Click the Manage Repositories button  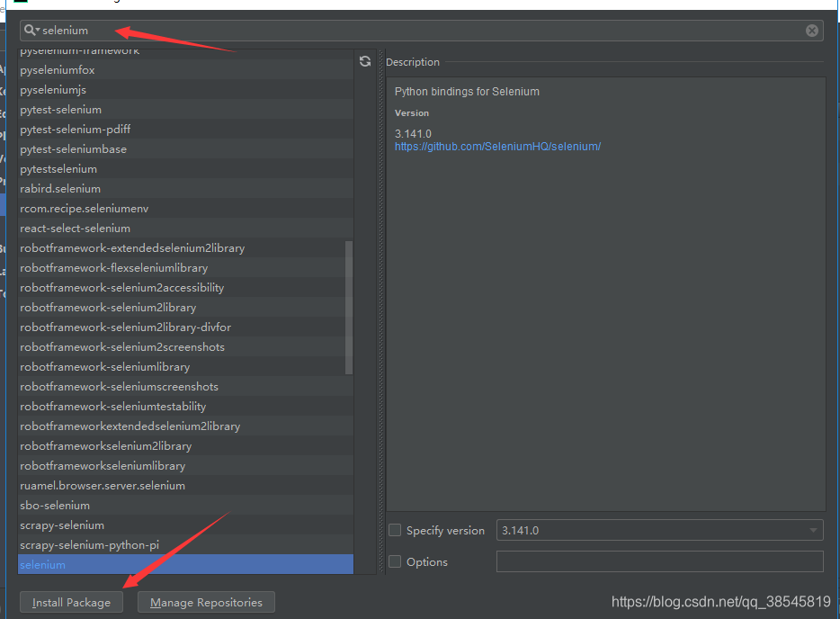click(x=206, y=602)
